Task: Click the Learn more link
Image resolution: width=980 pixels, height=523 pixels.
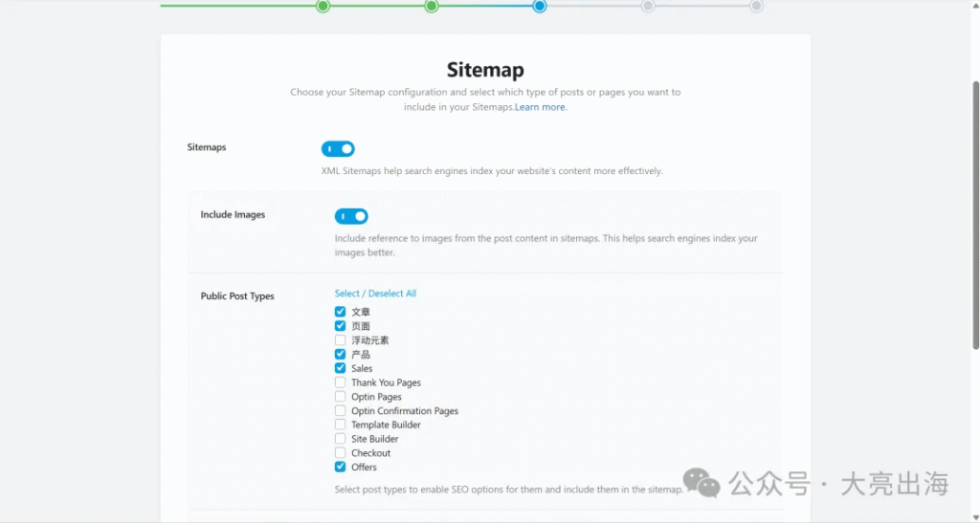Action: pos(541,107)
